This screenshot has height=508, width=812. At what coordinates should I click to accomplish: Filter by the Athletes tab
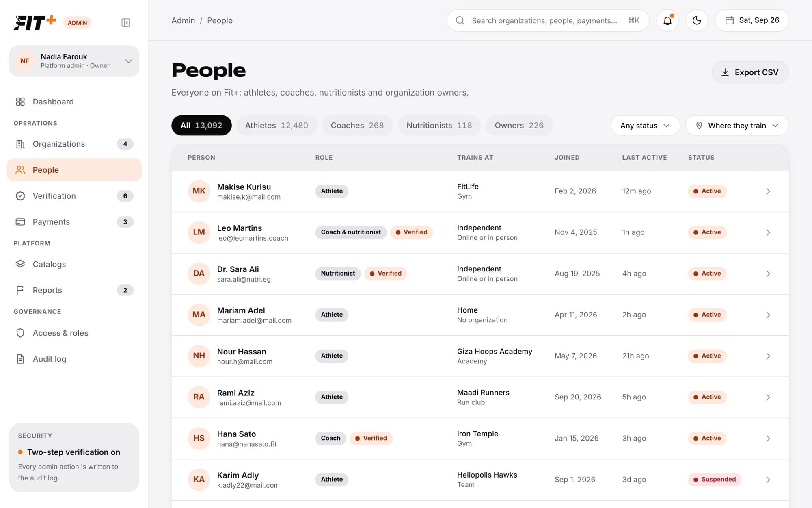[276, 126]
